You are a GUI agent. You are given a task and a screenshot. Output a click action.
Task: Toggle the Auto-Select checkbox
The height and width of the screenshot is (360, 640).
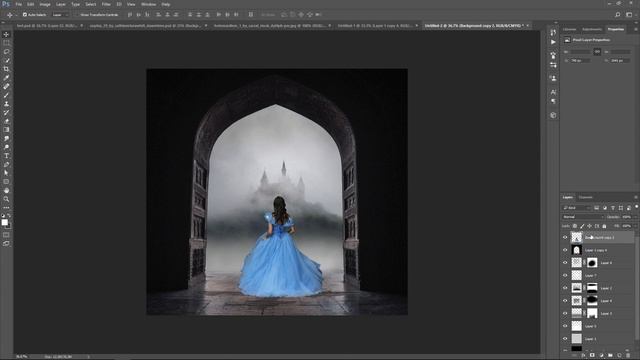click(x=25, y=15)
